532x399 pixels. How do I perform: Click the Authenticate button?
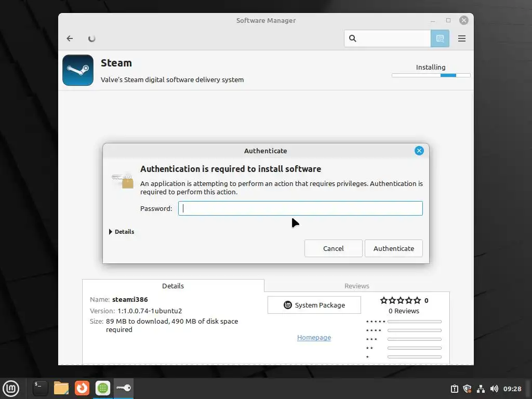(394, 248)
